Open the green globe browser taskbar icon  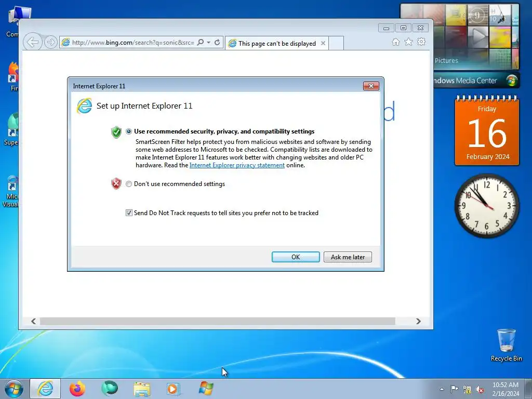[x=109, y=389]
